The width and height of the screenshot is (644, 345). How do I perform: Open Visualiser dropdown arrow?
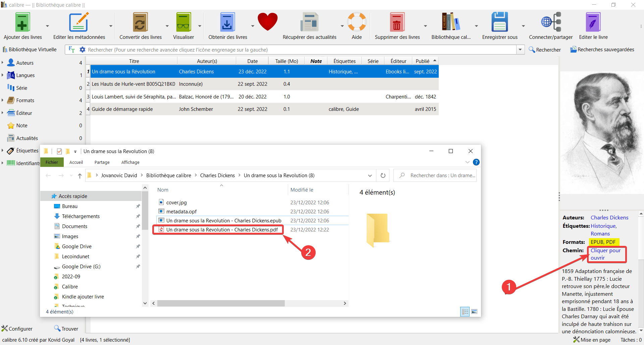coord(200,26)
